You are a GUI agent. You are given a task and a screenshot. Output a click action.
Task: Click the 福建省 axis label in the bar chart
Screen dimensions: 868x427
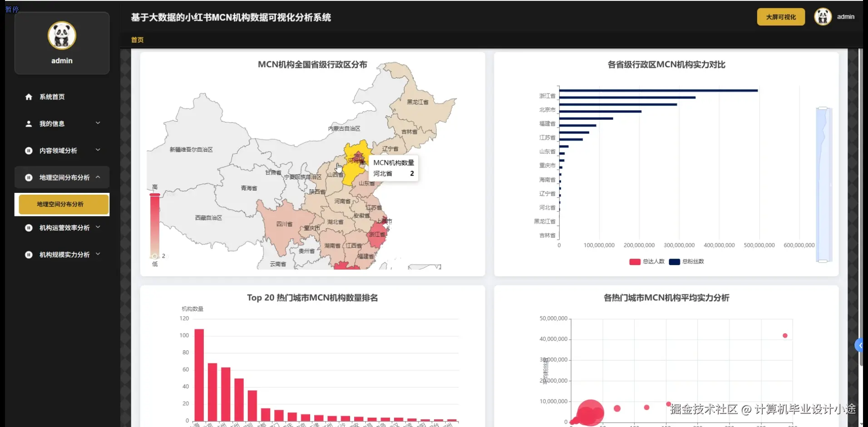pos(547,124)
